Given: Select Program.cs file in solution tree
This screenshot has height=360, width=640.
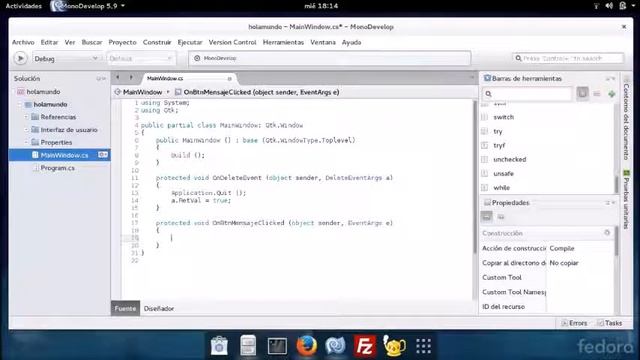Looking at the screenshot, I should 57,168.
